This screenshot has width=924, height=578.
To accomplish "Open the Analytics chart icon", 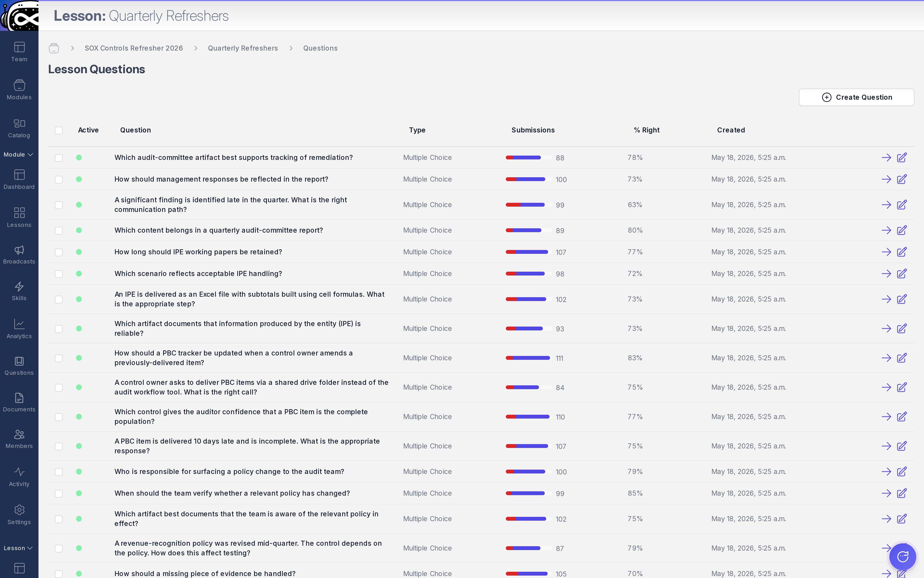I will click(x=19, y=328).
